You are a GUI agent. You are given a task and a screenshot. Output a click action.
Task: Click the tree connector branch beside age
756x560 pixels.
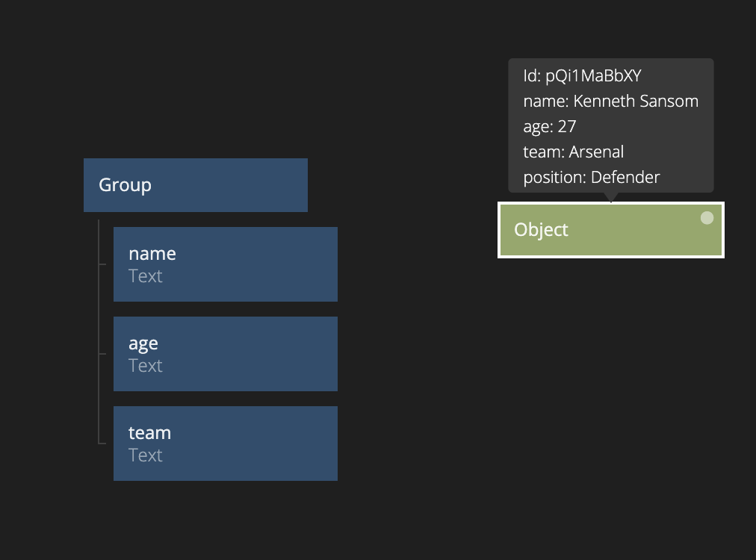click(102, 354)
